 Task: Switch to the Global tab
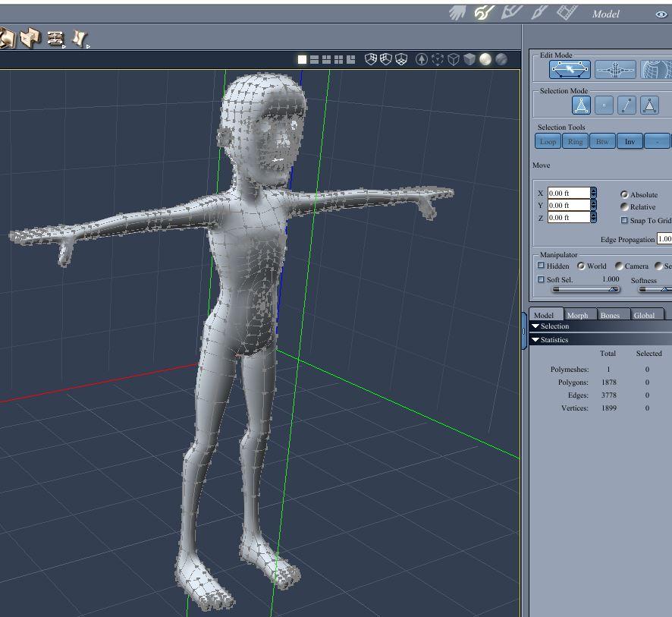(x=647, y=315)
